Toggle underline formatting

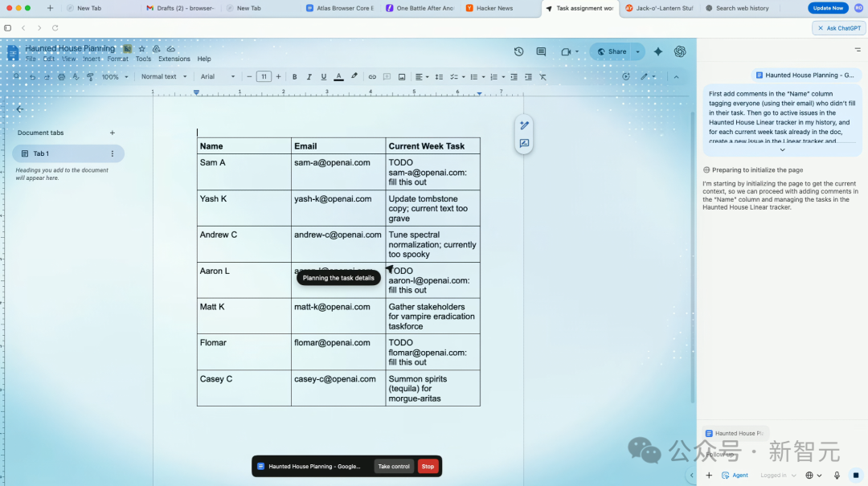[323, 76]
